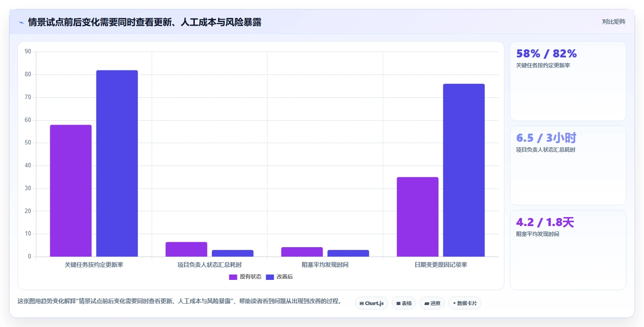Click the y-axis value 50
The width and height of the screenshot is (644, 327).
point(28,143)
